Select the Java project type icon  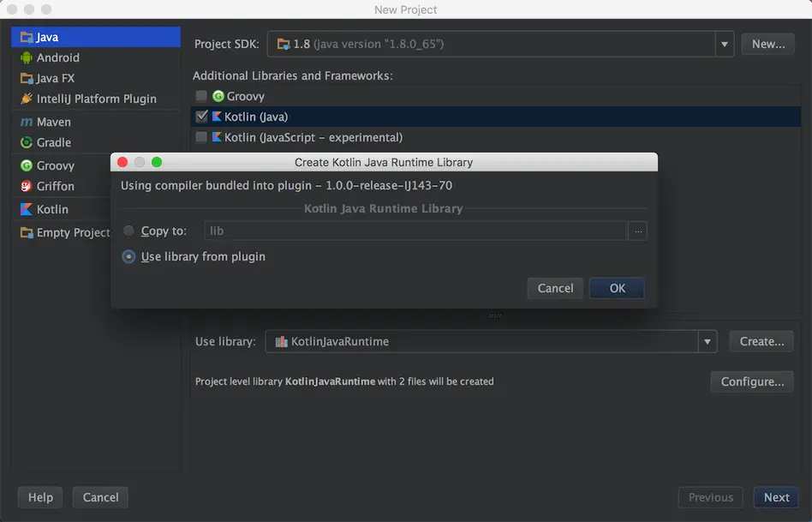27,38
